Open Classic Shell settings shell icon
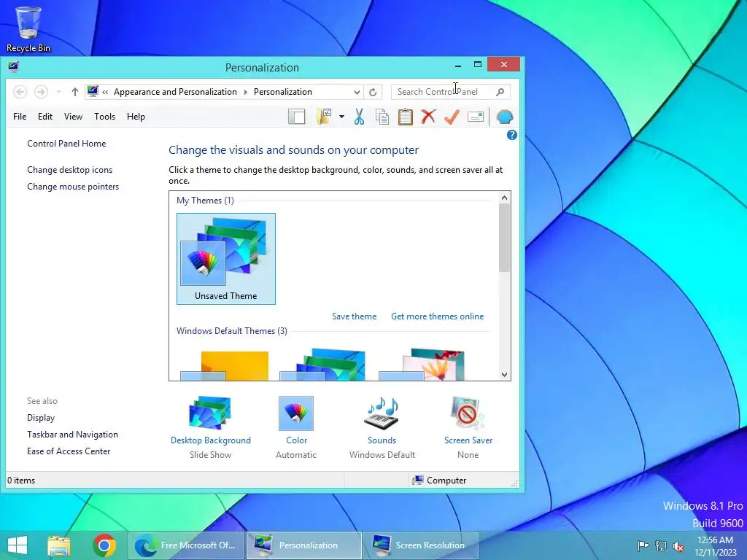 [x=505, y=117]
